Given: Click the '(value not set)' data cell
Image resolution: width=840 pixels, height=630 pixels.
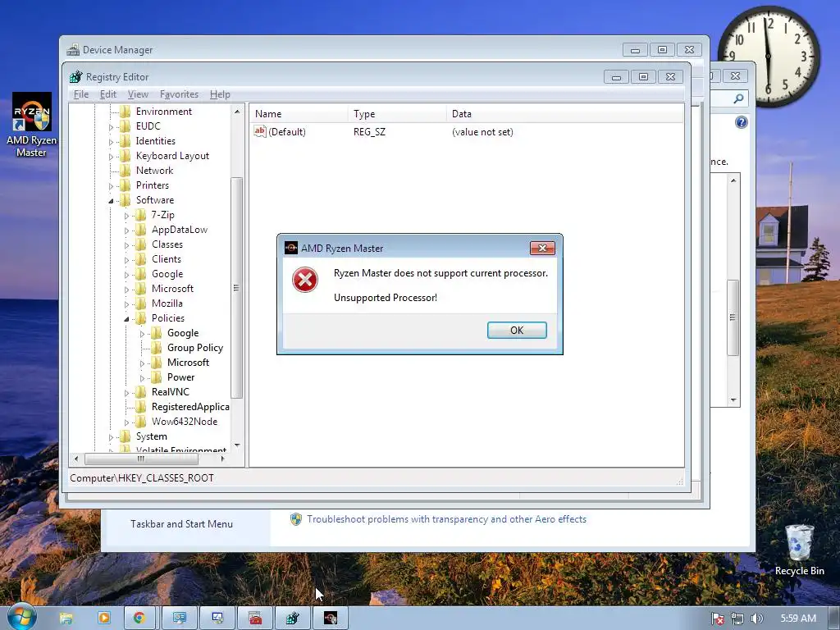Looking at the screenshot, I should point(482,132).
